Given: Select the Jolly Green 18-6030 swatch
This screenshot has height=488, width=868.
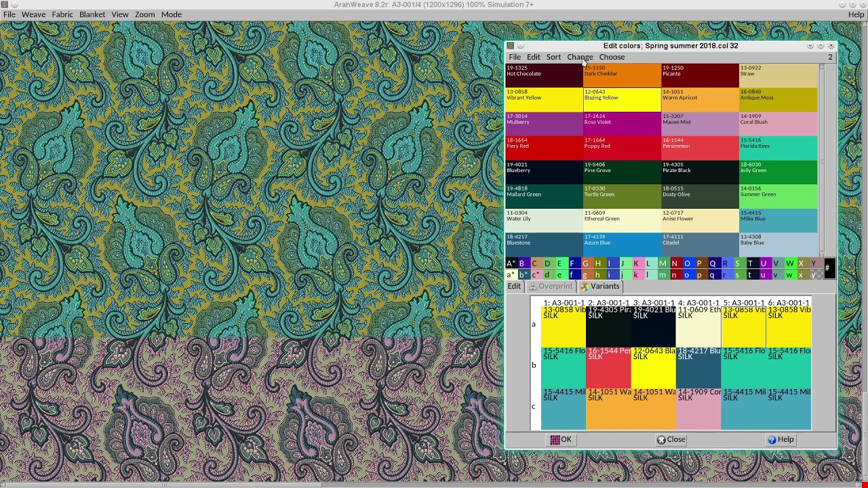Looking at the screenshot, I should coord(778,172).
